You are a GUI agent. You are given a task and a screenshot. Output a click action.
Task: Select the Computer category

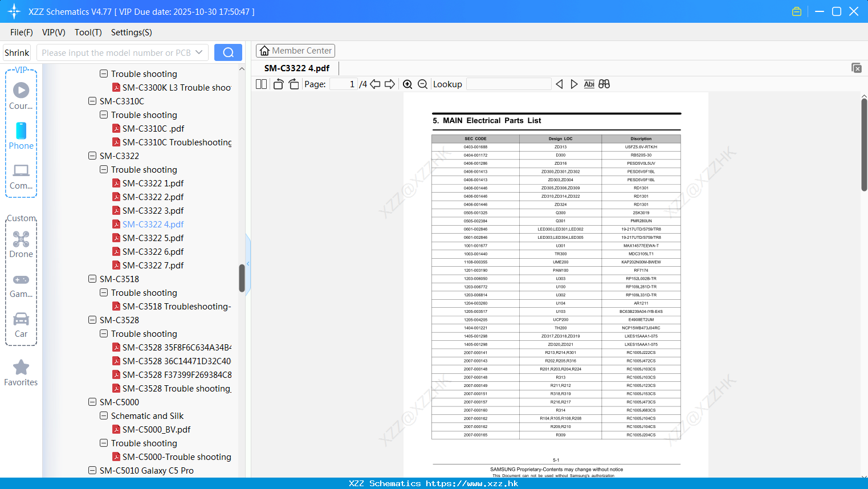[x=21, y=177]
